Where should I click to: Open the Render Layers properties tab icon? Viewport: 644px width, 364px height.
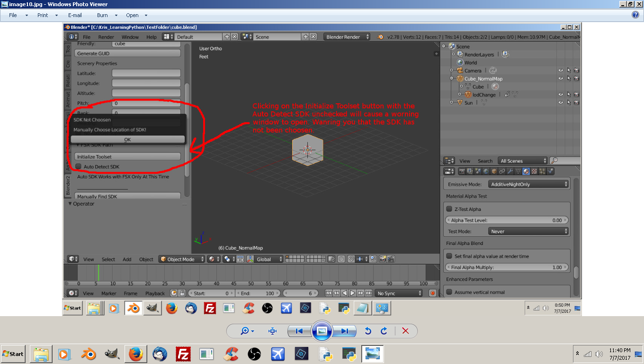469,172
